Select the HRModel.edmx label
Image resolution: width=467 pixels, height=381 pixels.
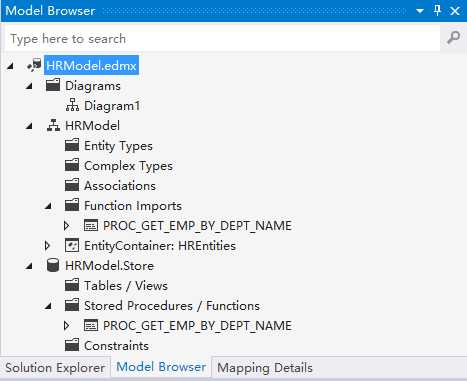click(91, 65)
